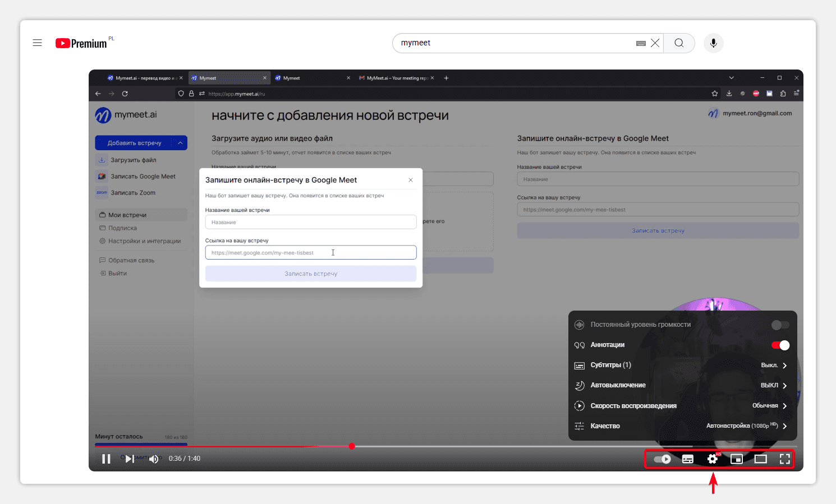Pause the video playback
The width and height of the screenshot is (836, 504).
coord(106,459)
